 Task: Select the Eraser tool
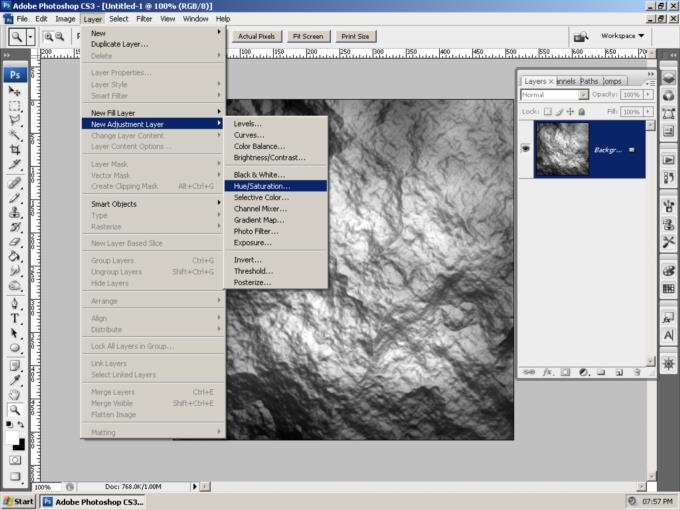coord(15,242)
